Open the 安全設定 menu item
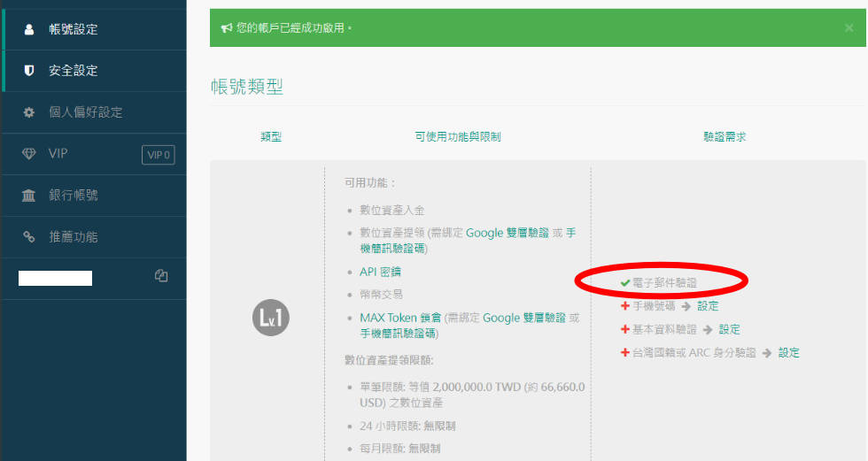868x461 pixels. pyautogui.click(x=94, y=71)
